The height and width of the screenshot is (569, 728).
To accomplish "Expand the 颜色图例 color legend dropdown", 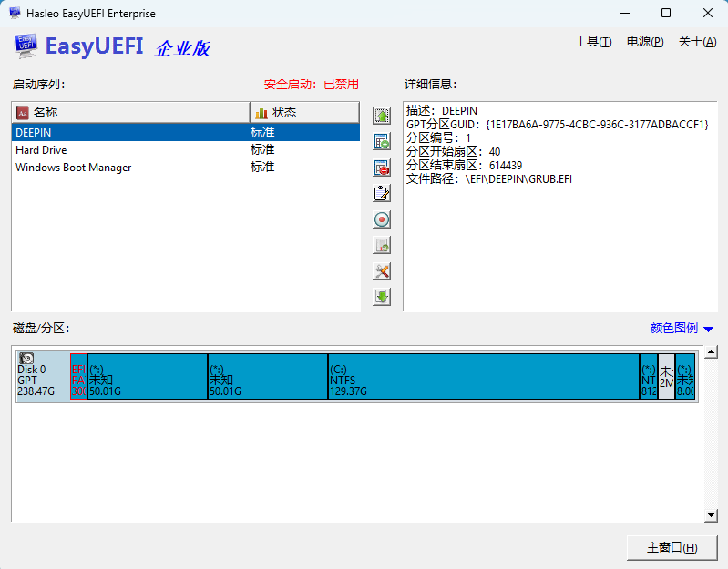I will (x=682, y=329).
